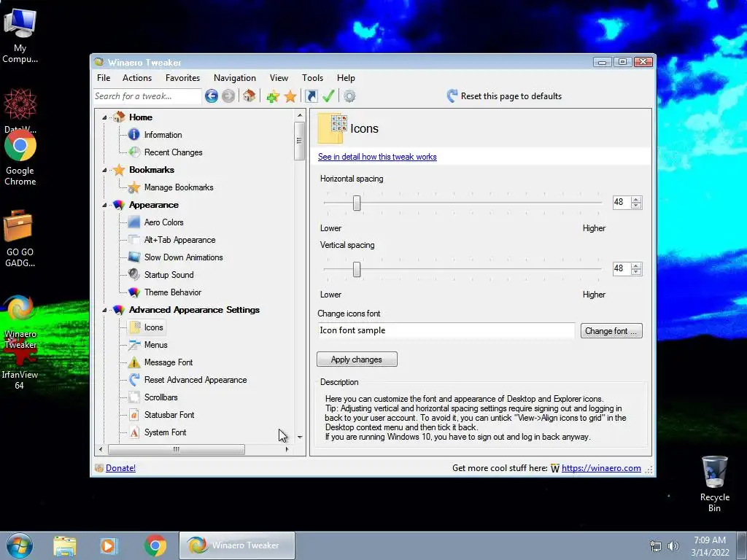Image resolution: width=747 pixels, height=560 pixels.
Task: Select the GO GO GADG... desktop icon
Action: [20, 239]
